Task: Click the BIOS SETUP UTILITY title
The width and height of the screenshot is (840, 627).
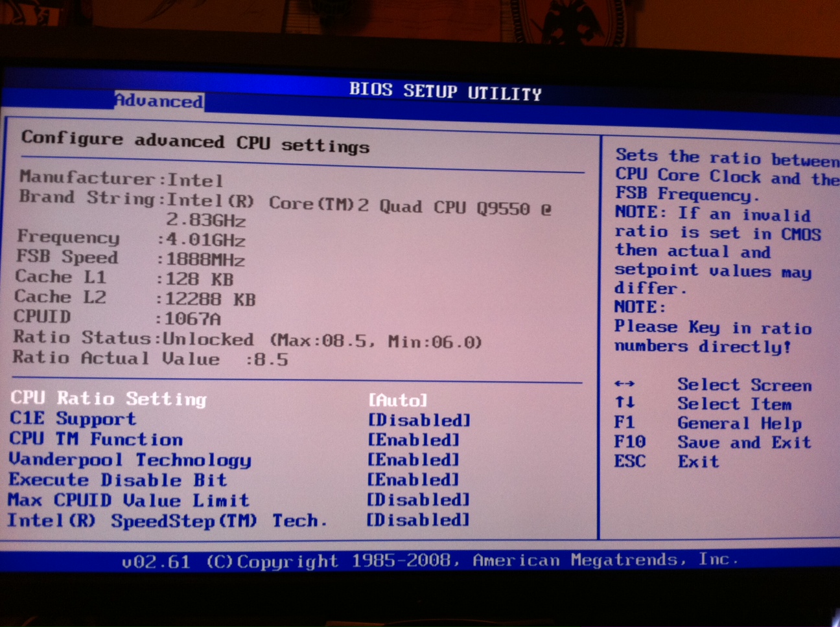Action: point(445,91)
